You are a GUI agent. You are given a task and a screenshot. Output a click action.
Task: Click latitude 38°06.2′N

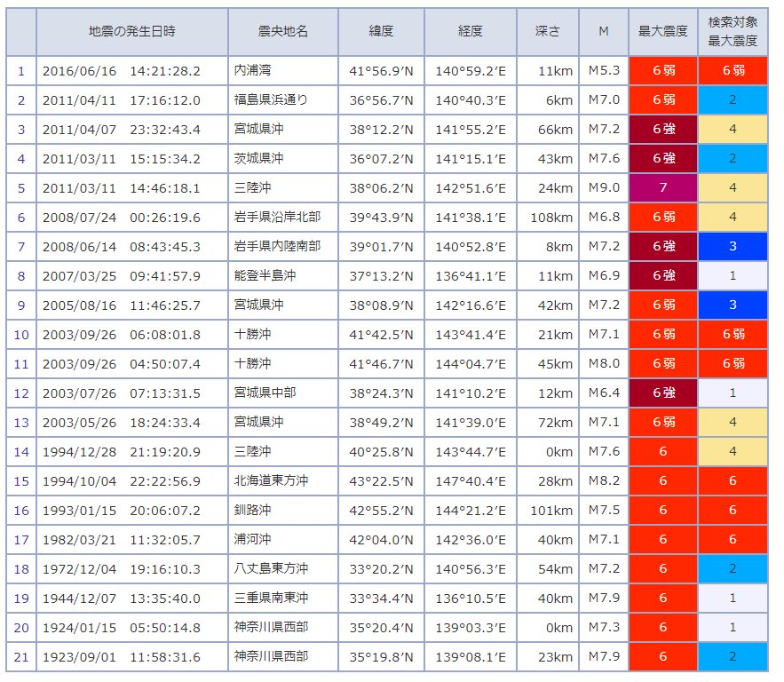(x=381, y=188)
